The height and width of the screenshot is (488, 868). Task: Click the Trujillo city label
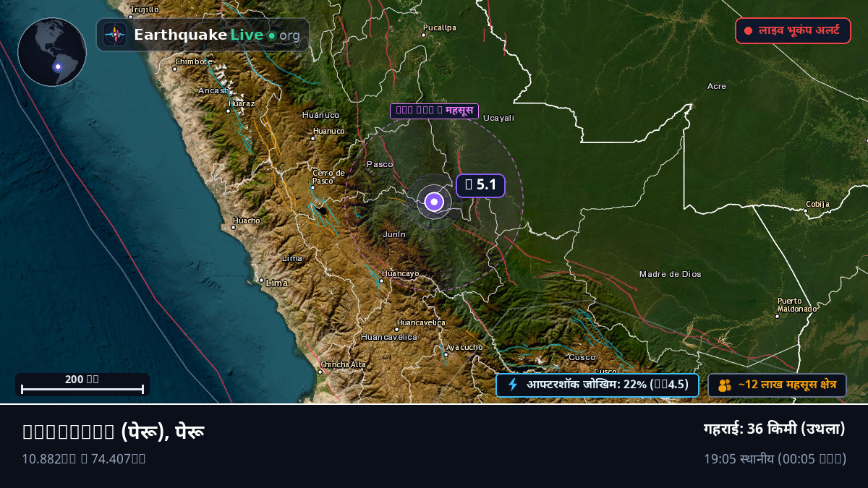pos(144,9)
